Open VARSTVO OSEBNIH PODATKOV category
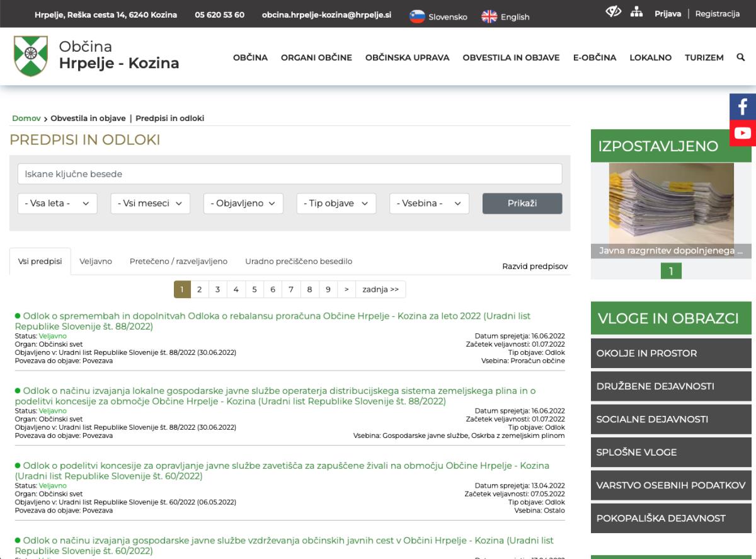Screen dimensions: 756x559 pos(672,485)
